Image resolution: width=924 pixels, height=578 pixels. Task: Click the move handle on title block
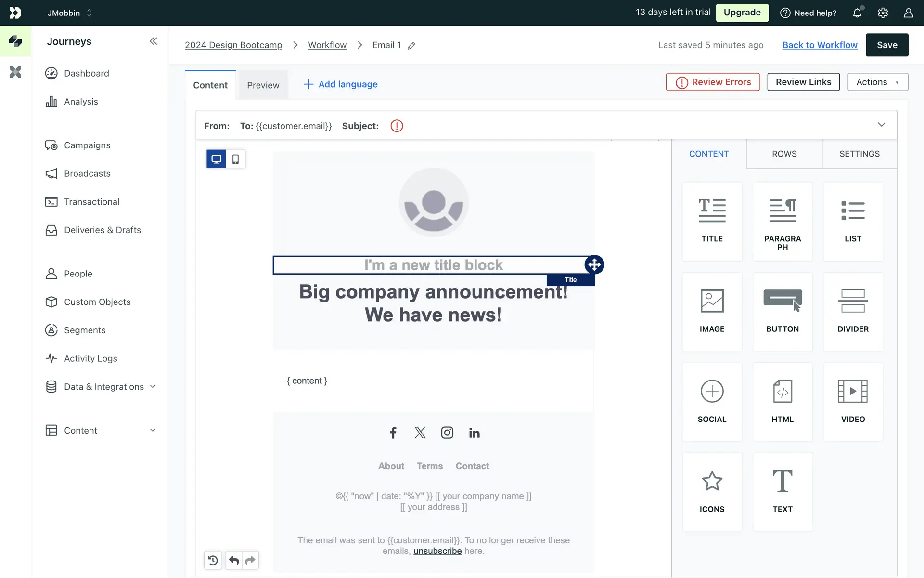pos(594,264)
